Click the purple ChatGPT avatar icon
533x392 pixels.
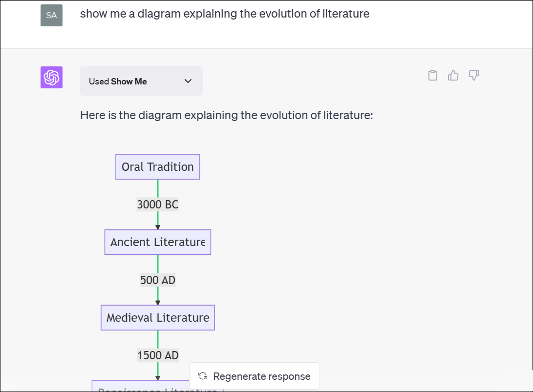(51, 77)
